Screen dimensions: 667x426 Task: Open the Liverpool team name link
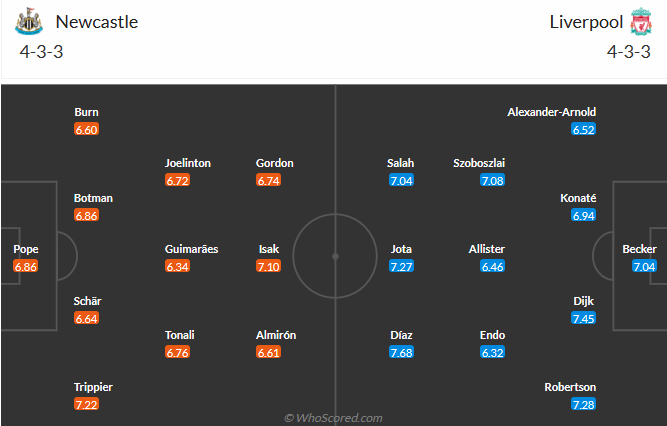point(586,22)
